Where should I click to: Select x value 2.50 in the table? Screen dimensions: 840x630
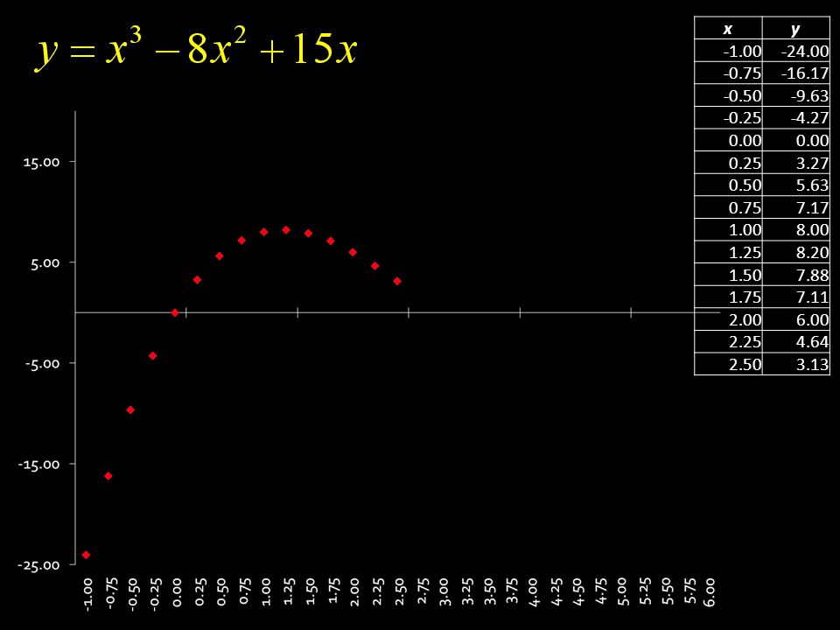click(x=728, y=364)
